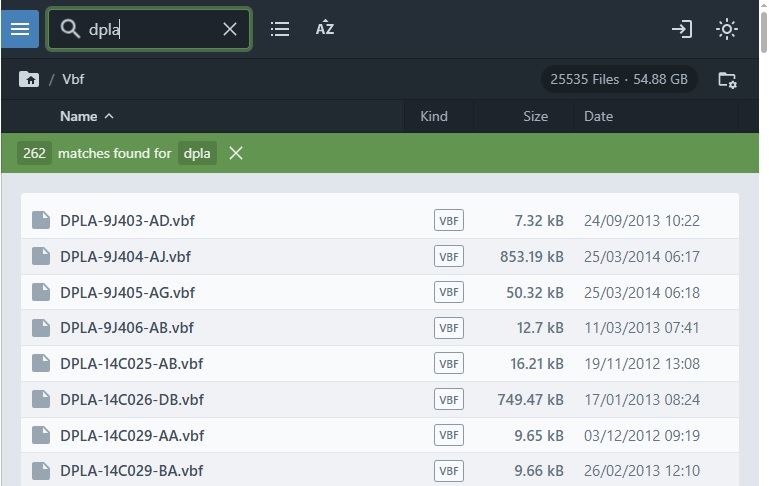Toggle the light/dark theme sun icon
The height and width of the screenshot is (486, 769).
(x=727, y=29)
